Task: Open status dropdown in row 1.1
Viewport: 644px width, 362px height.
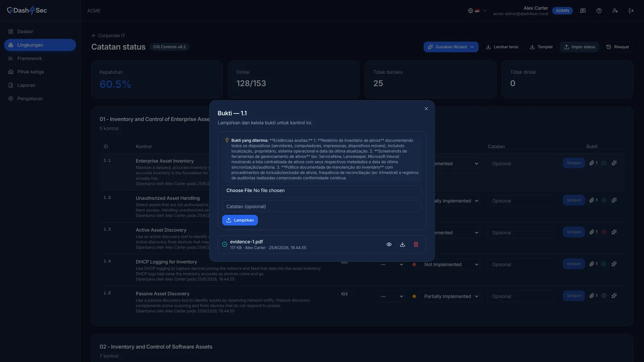Action: (x=457, y=164)
